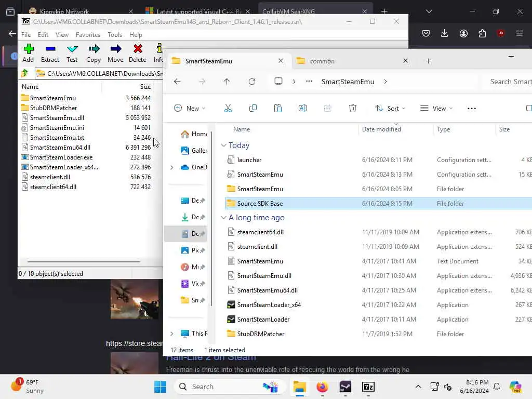
Task: Click the taskbar Search box
Action: pyautogui.click(x=229, y=387)
